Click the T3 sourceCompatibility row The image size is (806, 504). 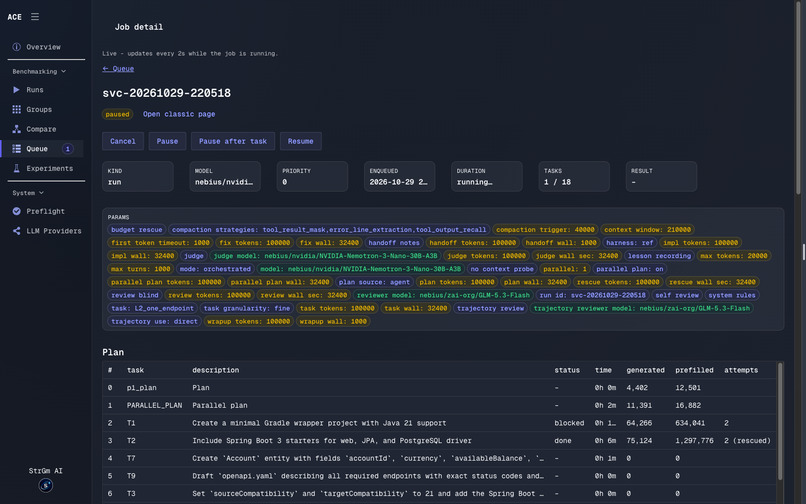[439, 493]
